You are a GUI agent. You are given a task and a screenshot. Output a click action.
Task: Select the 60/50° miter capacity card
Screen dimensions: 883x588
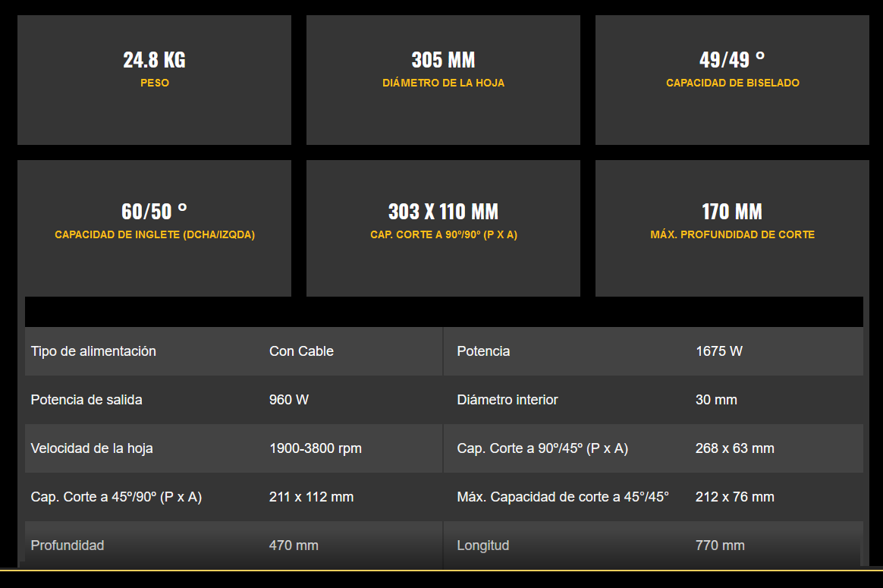coord(154,228)
